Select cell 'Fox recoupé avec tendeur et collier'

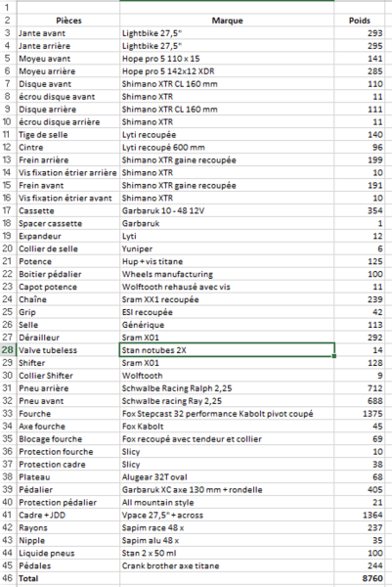click(227, 439)
